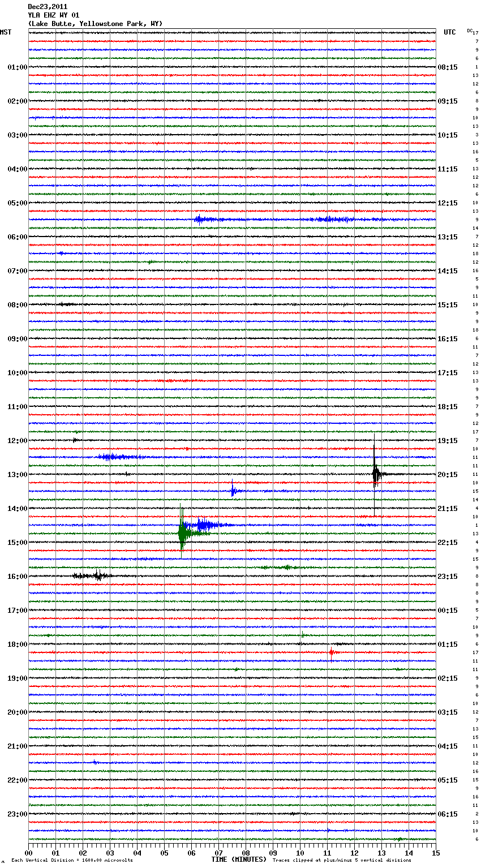Click the "15:00" MST hour label
Screen dimensions: 481x868
click(x=18, y=543)
